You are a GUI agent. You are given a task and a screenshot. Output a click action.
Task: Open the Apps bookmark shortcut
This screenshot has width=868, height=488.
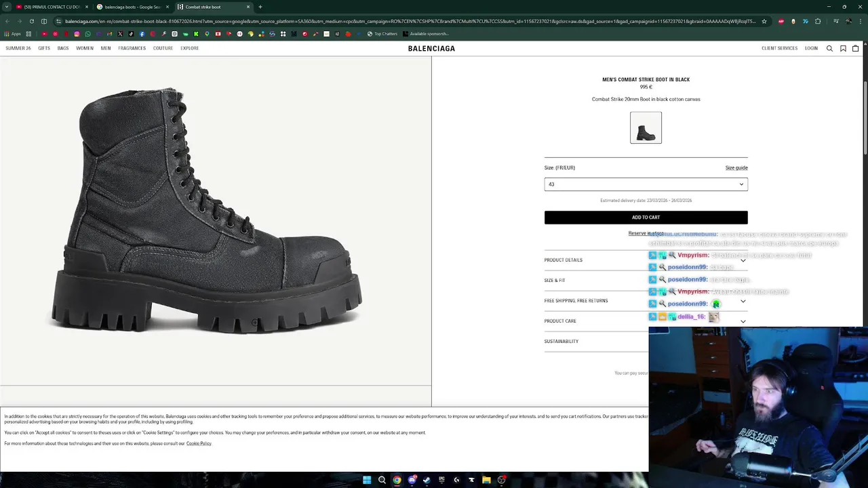12,34
